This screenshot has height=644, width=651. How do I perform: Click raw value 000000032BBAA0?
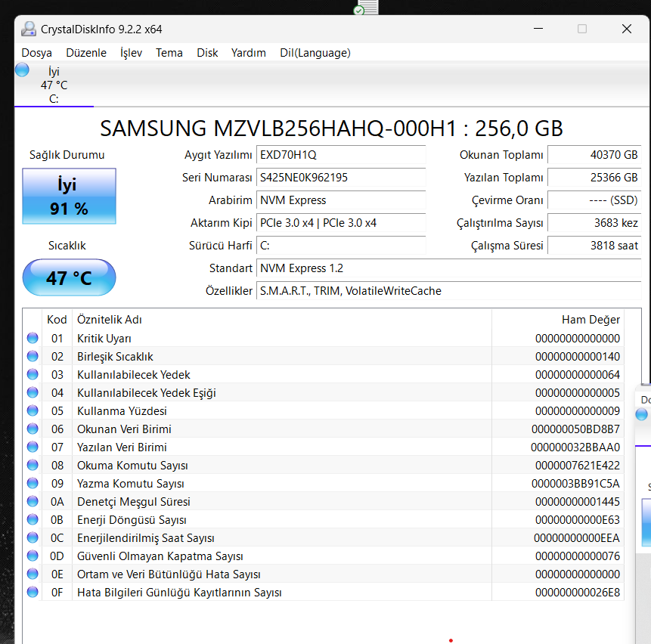[575, 447]
